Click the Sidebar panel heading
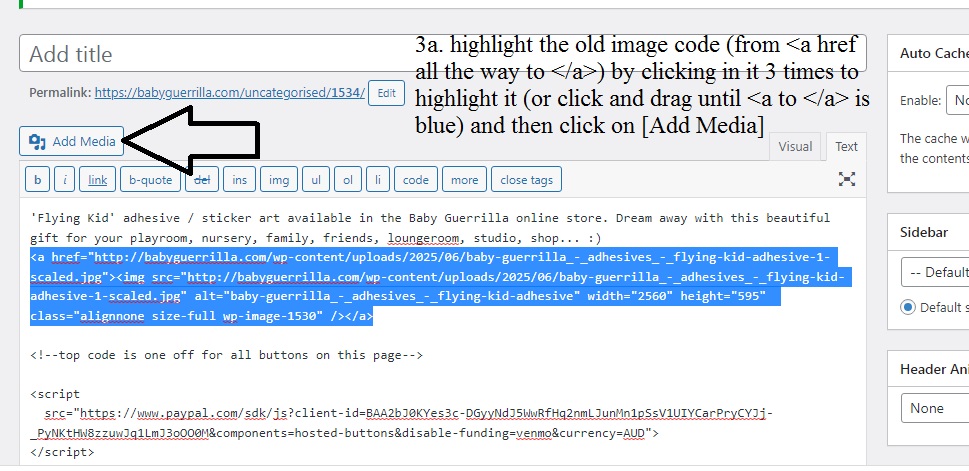 point(923,232)
